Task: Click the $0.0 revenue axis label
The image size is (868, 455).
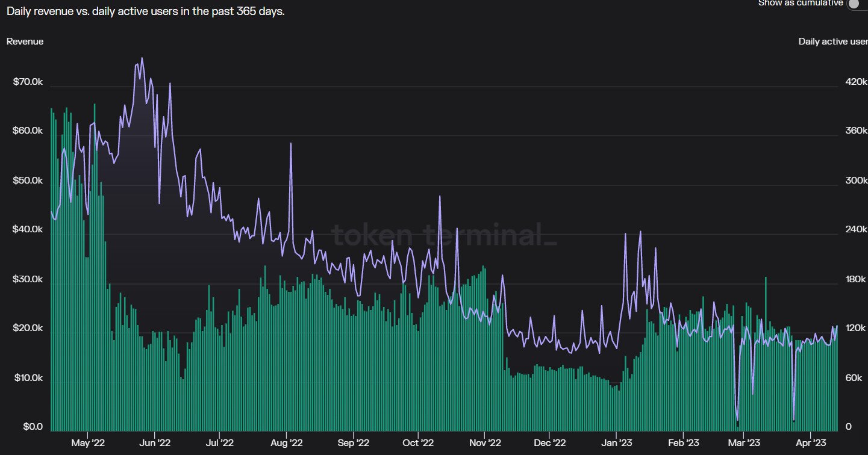Action: tap(33, 427)
